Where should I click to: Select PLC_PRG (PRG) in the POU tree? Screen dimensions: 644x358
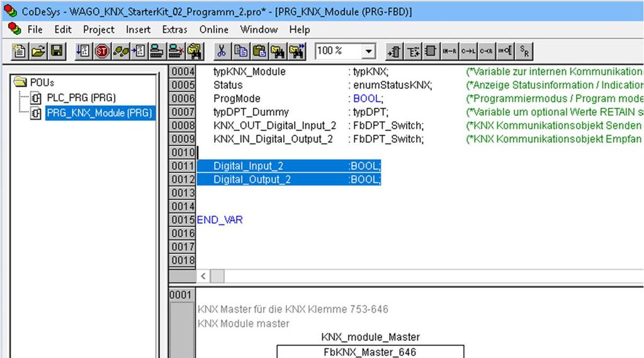(x=81, y=98)
